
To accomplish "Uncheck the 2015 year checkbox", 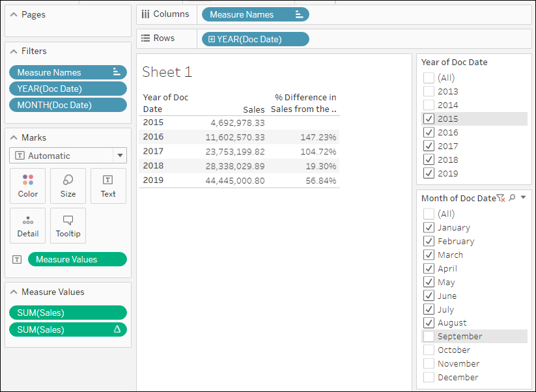I will pos(429,119).
